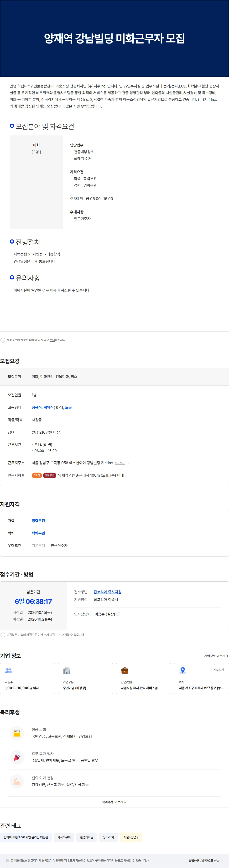The image size is (229, 868).
Task: Click the 정규직 employment type link
Action: [37, 407]
